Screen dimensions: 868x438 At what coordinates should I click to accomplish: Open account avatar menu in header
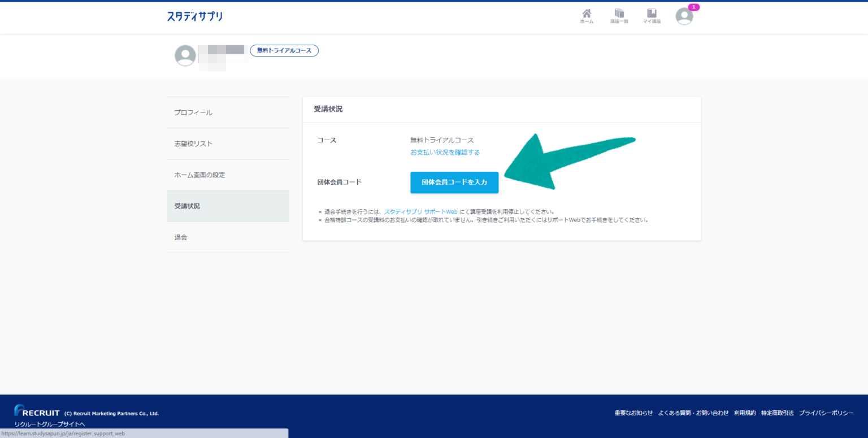coord(684,16)
